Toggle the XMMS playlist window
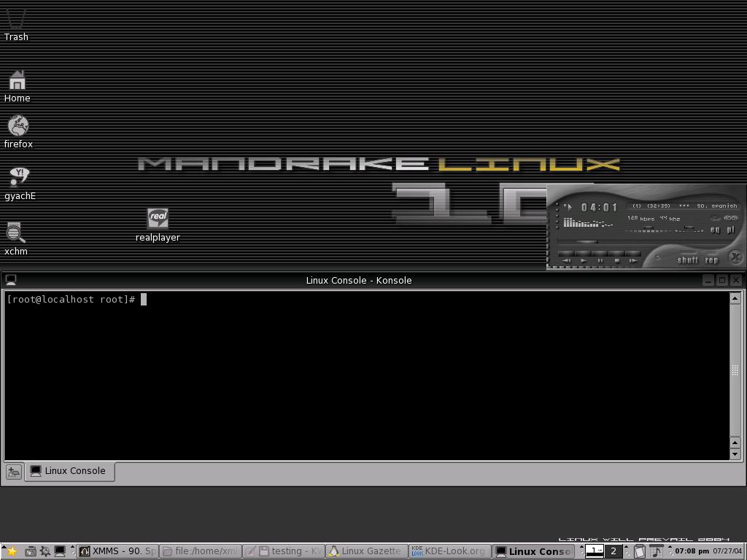 (x=731, y=230)
